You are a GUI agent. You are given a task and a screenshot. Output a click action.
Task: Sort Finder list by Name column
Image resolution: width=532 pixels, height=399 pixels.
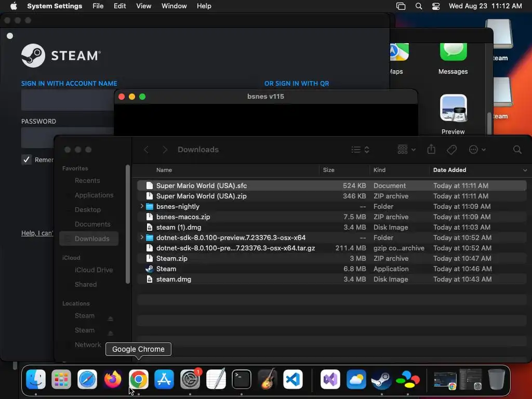click(164, 170)
